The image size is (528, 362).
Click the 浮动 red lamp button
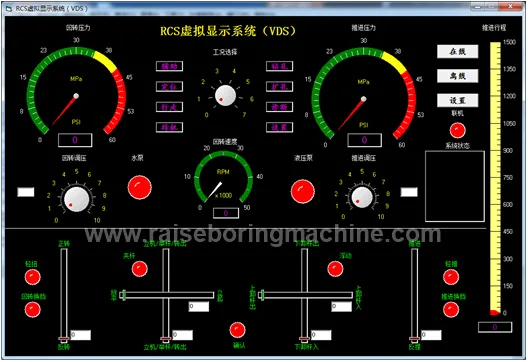point(335,269)
